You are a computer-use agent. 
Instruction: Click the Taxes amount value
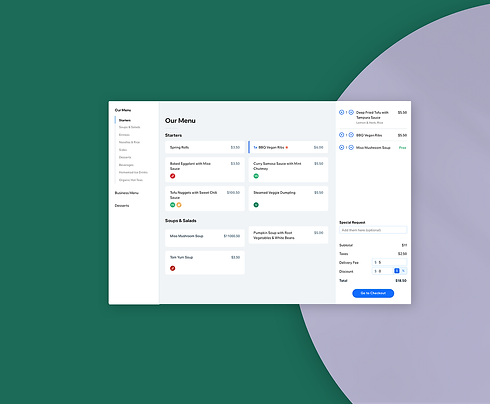click(402, 254)
